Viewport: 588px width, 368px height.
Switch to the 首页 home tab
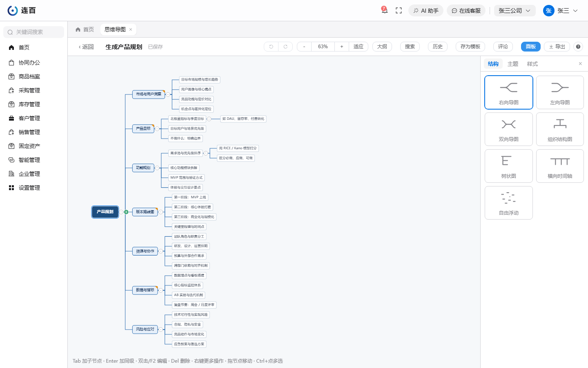[x=85, y=29]
